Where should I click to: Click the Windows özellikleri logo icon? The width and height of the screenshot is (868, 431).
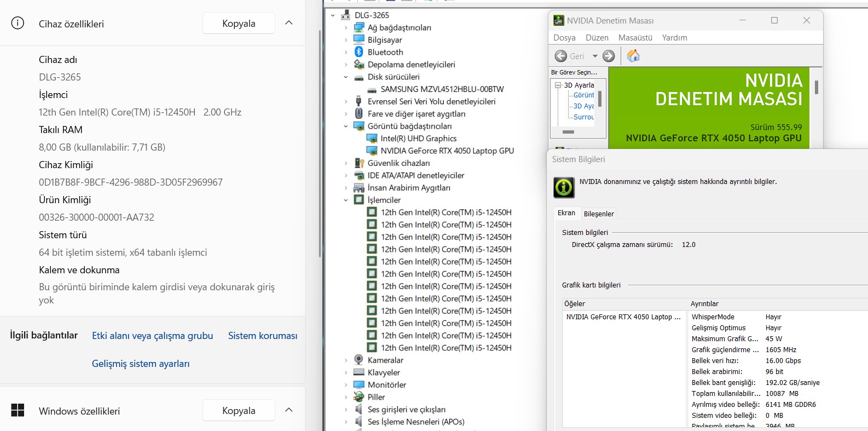18,410
